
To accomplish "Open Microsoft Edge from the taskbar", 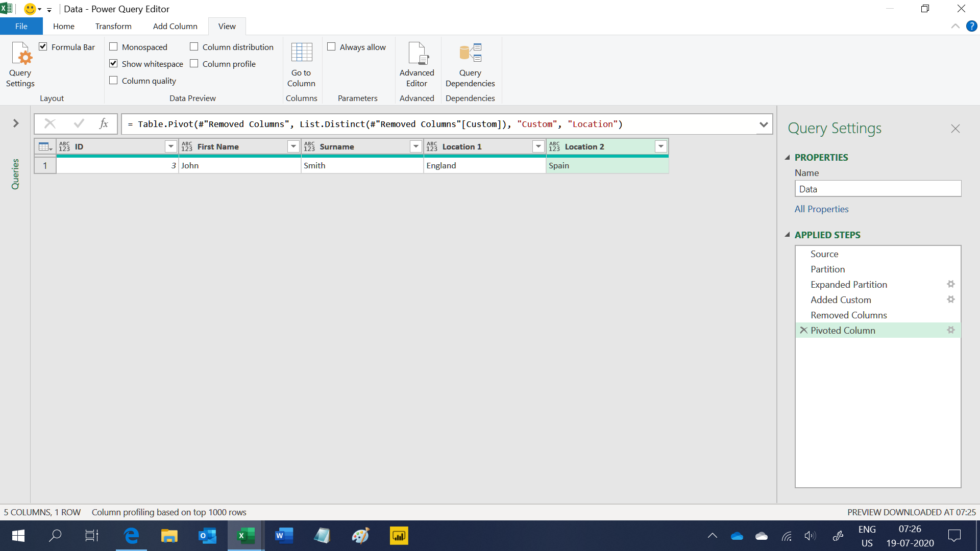I will point(131,536).
